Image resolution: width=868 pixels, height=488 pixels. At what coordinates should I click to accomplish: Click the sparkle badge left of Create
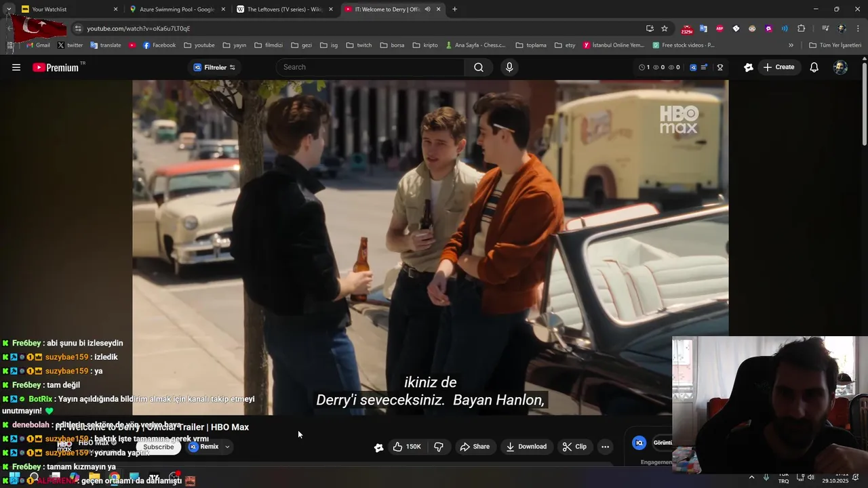coord(749,67)
